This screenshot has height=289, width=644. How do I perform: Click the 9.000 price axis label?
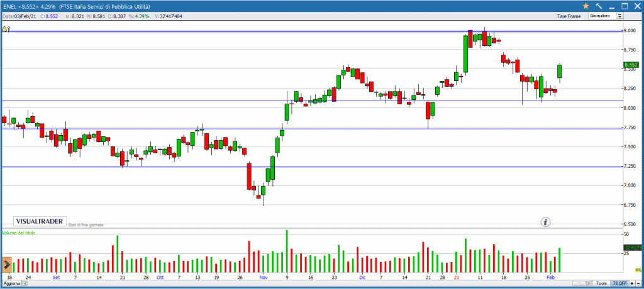tap(630, 31)
